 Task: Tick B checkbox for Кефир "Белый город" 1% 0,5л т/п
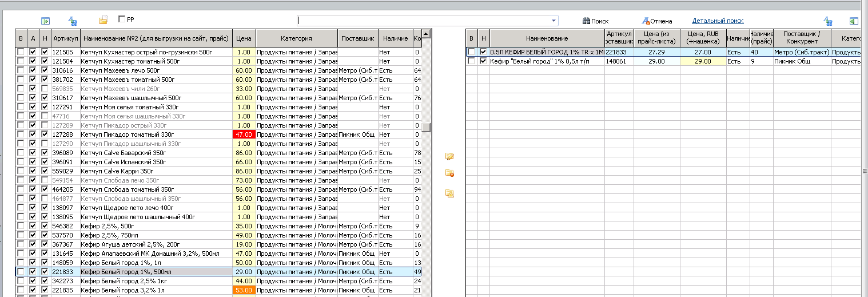tap(471, 61)
